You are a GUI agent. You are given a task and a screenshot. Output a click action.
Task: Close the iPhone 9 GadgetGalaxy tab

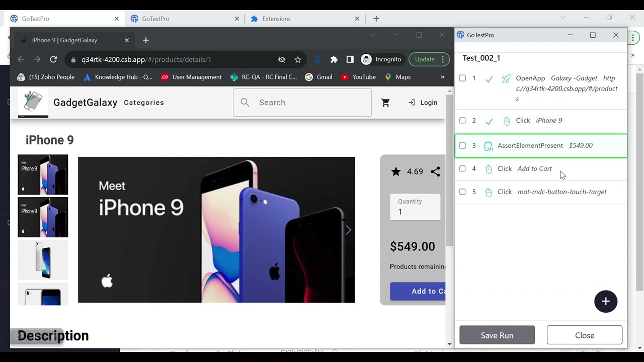pyautogui.click(x=127, y=40)
